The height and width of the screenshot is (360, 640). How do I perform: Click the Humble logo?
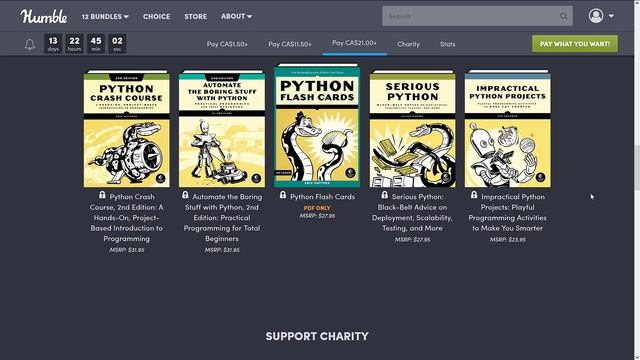[44, 16]
